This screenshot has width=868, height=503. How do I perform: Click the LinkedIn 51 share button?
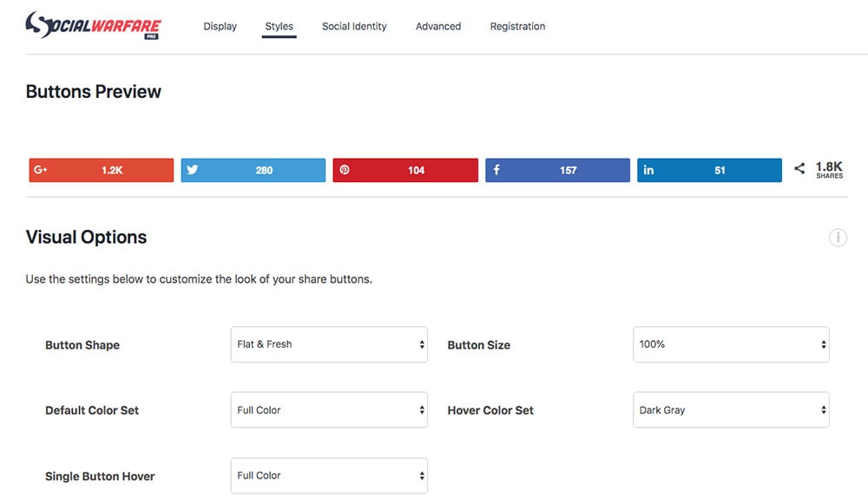[710, 170]
